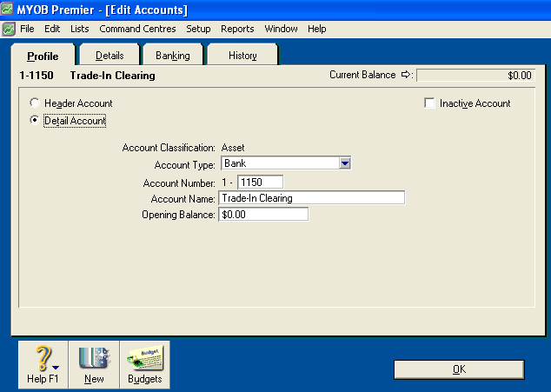Select the Detail Account radio button

tap(35, 120)
